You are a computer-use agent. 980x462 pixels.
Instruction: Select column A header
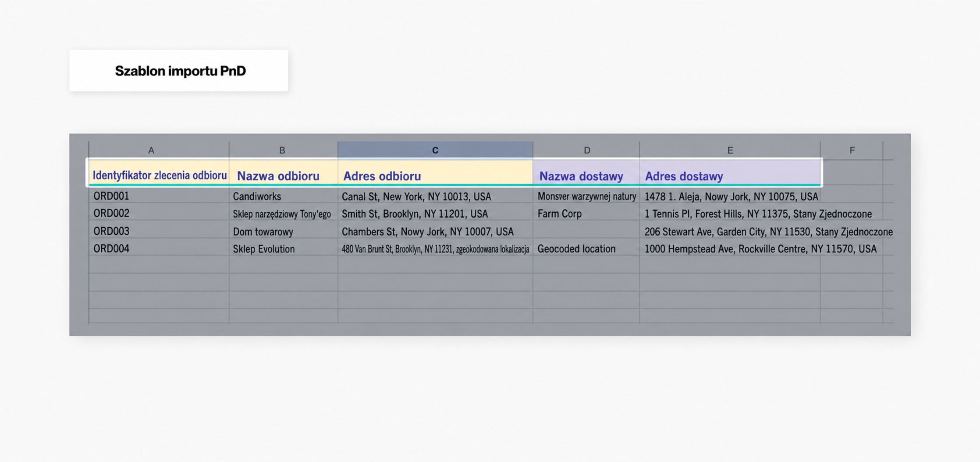point(159,150)
